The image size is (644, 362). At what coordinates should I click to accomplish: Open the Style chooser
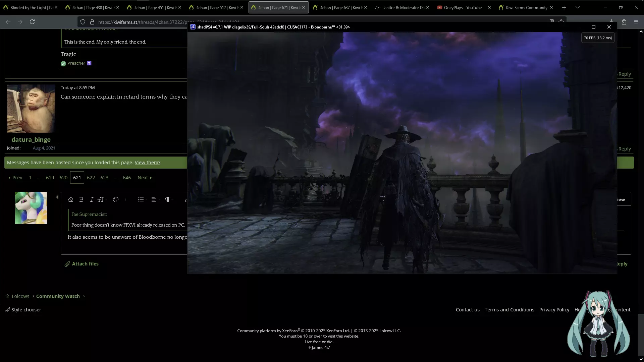point(23,310)
